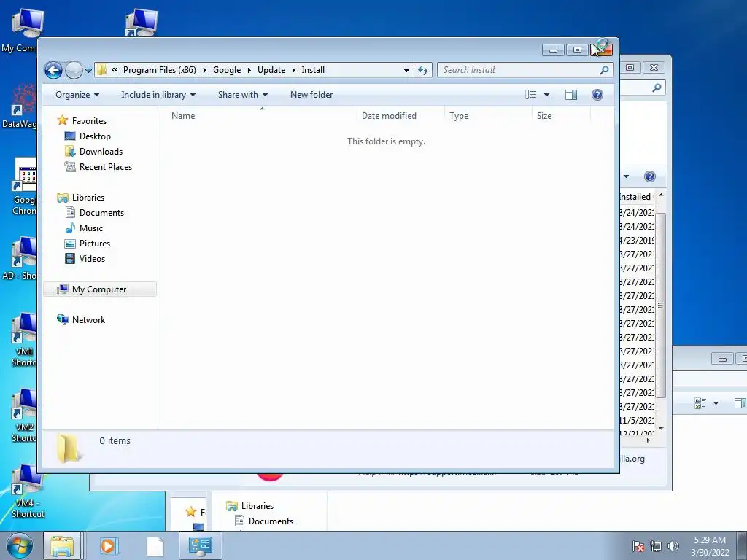Open the Music library
This screenshot has width=747, height=560.
click(x=90, y=228)
